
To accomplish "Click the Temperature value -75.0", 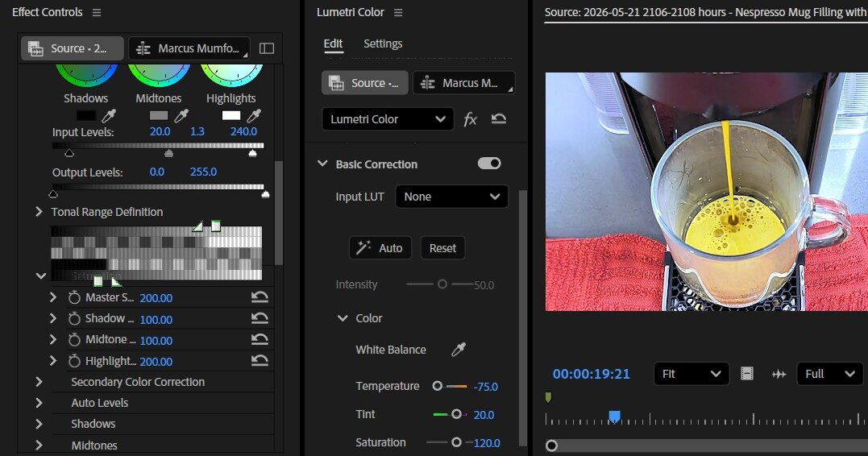I will pyautogui.click(x=485, y=387).
